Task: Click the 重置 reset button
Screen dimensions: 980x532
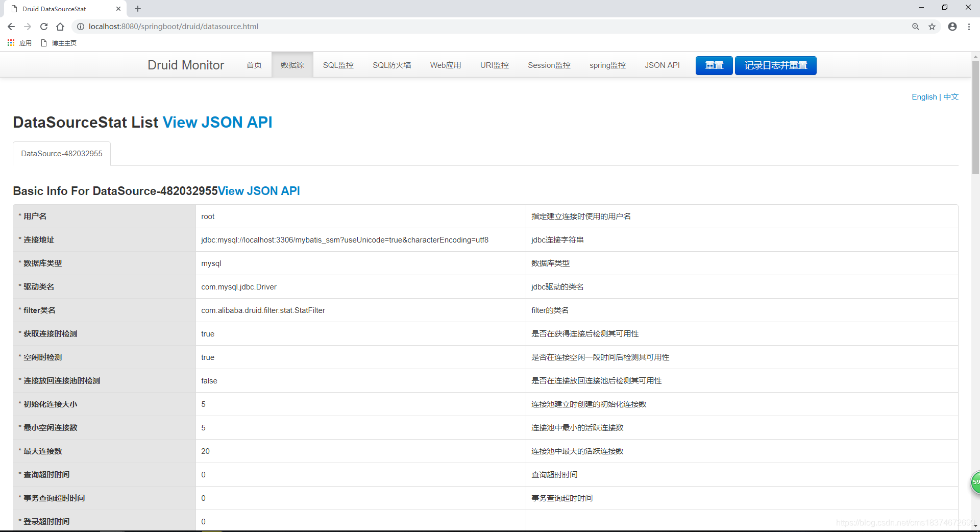Action: click(714, 65)
